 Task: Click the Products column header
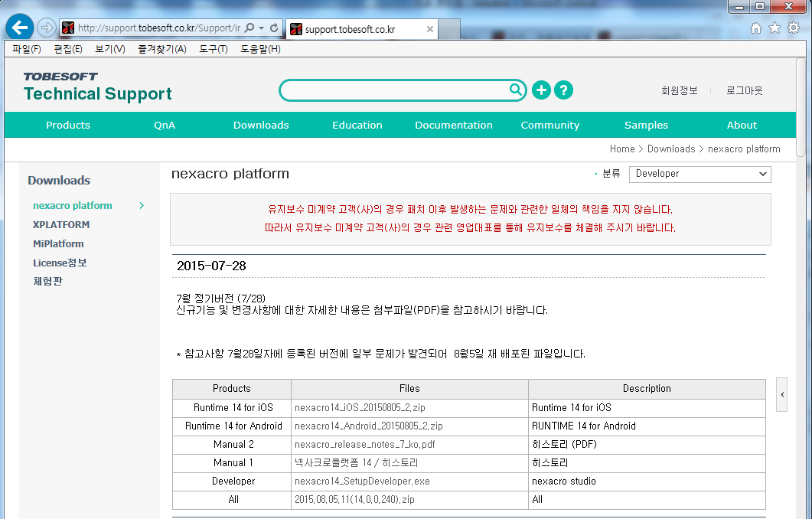click(231, 388)
